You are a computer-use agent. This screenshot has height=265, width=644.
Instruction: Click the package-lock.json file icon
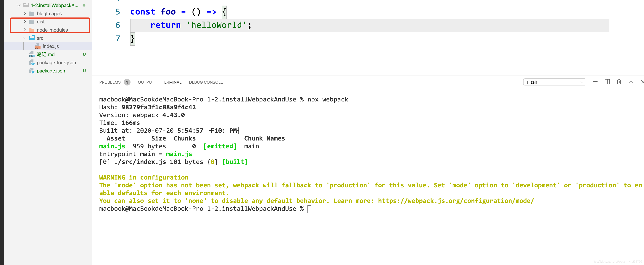point(32,62)
